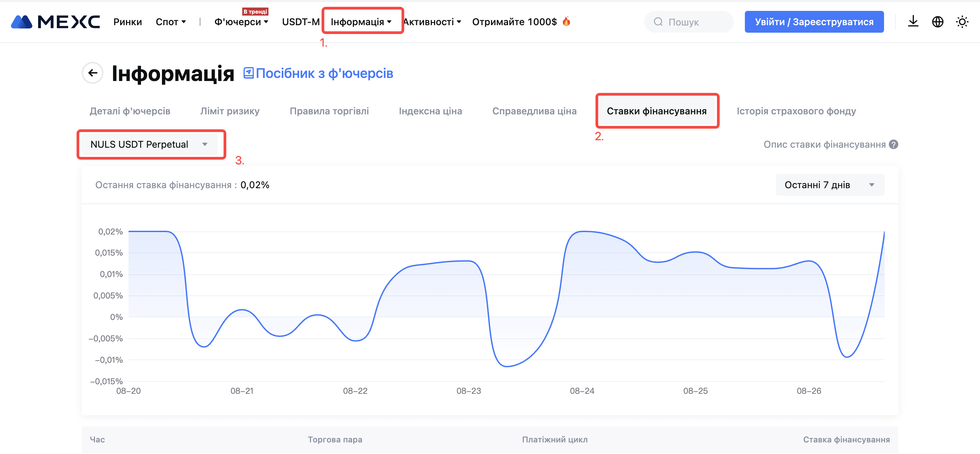Click the funding rate help question icon
The width and height of the screenshot is (980, 454).
coord(894,145)
